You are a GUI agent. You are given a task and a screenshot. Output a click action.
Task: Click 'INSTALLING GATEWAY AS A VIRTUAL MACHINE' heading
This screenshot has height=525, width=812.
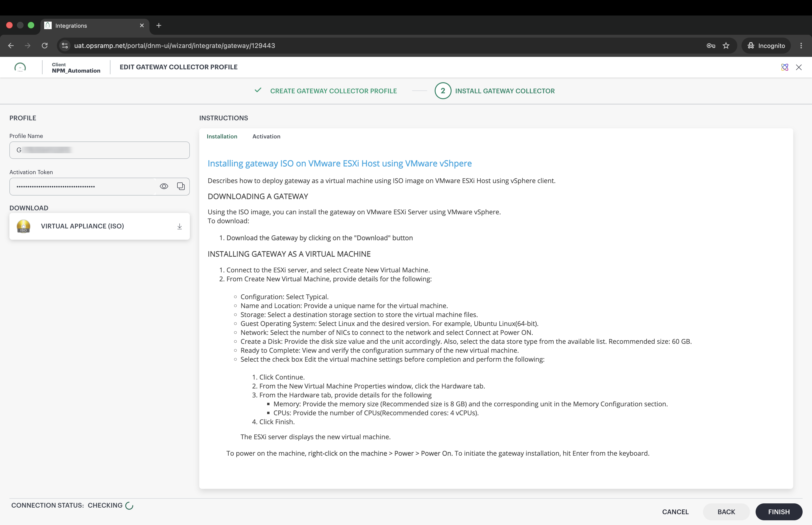point(289,254)
